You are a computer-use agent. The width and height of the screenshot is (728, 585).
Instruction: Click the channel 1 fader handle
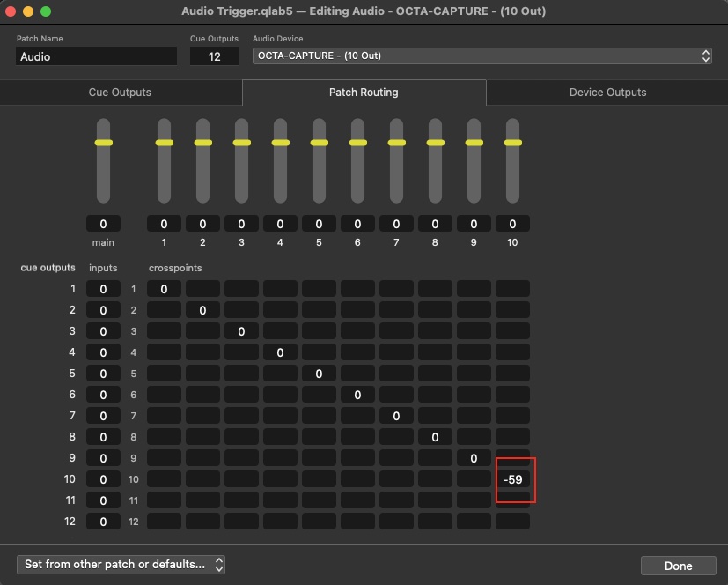pyautogui.click(x=163, y=142)
